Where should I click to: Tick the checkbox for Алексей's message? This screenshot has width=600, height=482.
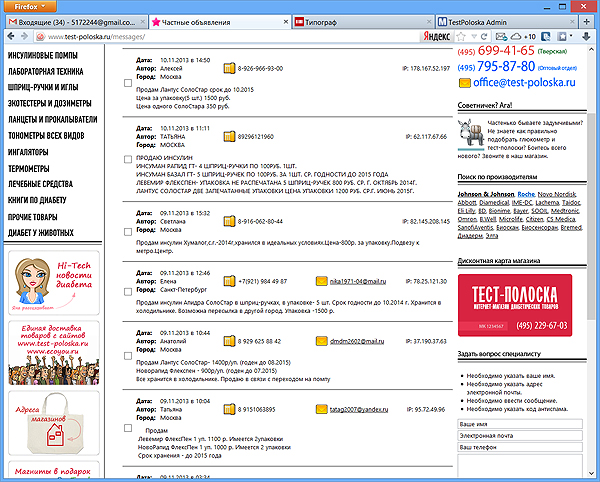tap(128, 83)
